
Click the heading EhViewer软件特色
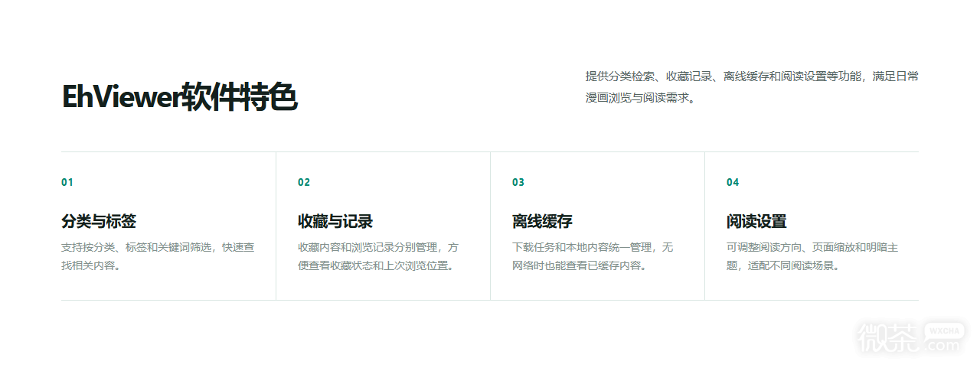(179, 98)
